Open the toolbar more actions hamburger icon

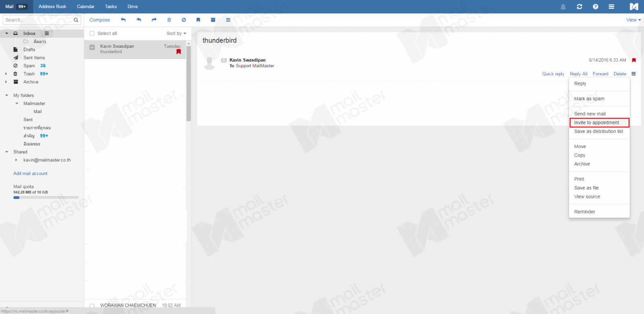click(228, 20)
